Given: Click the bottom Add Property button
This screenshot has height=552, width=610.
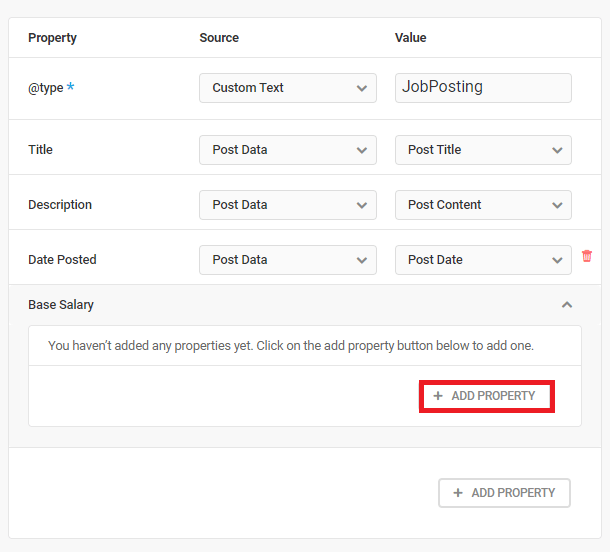Looking at the screenshot, I should [504, 493].
